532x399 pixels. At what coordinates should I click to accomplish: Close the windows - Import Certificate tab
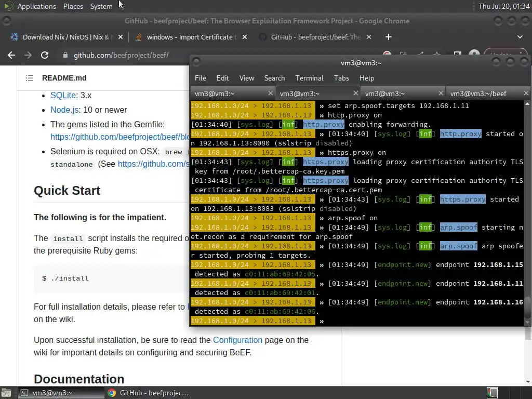[x=245, y=37]
